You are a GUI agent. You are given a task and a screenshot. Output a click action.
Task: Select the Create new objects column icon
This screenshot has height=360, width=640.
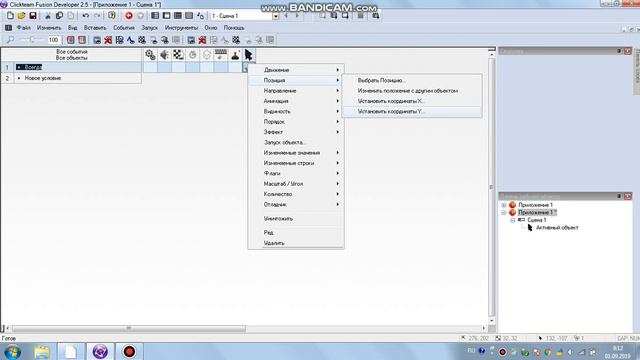tap(207, 55)
